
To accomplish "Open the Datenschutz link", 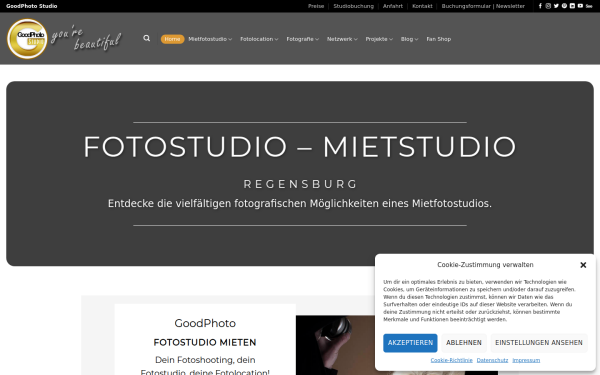I will (492, 360).
